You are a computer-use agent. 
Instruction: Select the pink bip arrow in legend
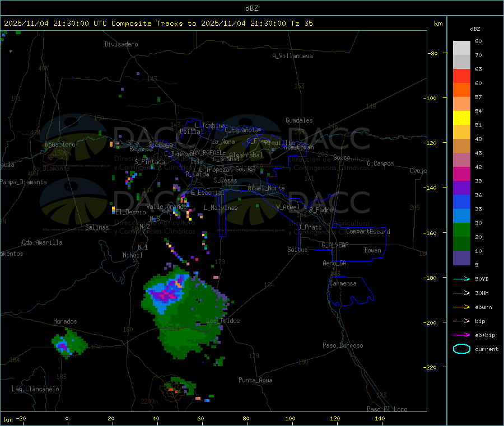point(461,321)
